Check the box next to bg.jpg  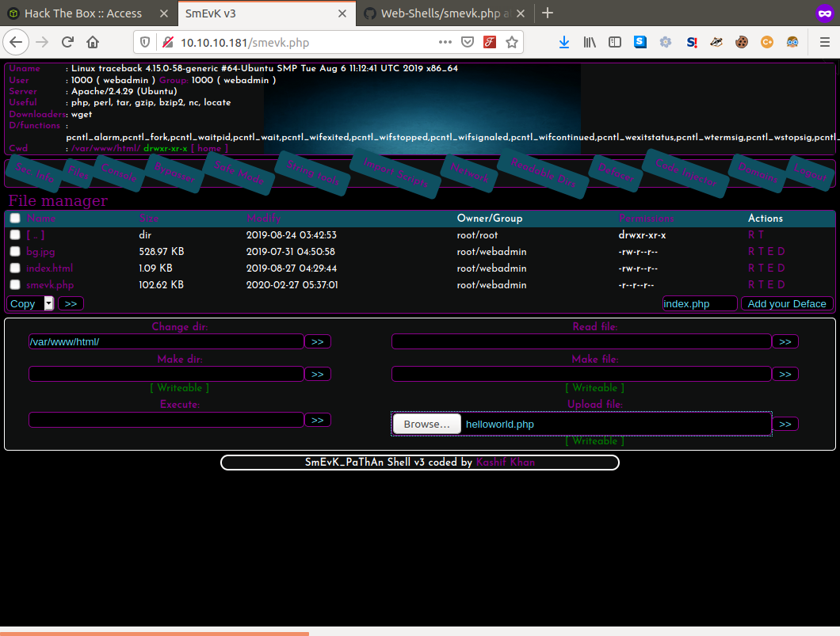15,251
